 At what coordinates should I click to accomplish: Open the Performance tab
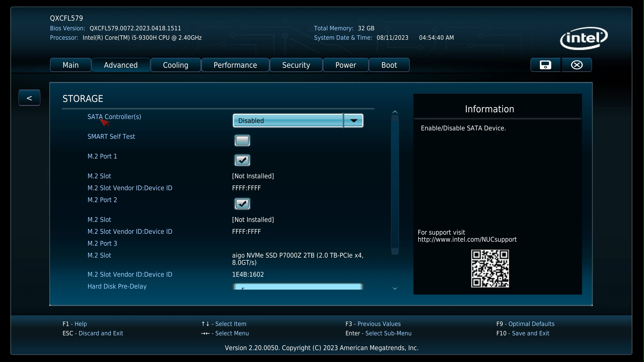[235, 65]
